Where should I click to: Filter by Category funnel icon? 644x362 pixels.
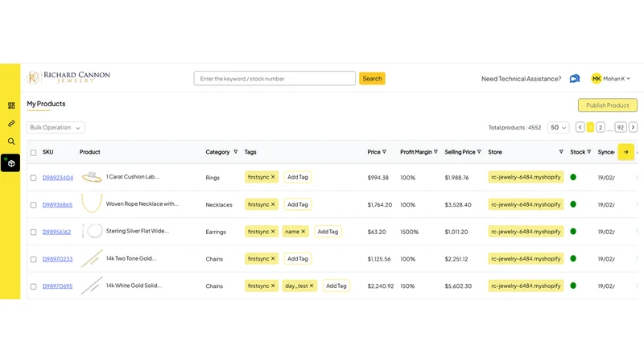click(x=235, y=152)
